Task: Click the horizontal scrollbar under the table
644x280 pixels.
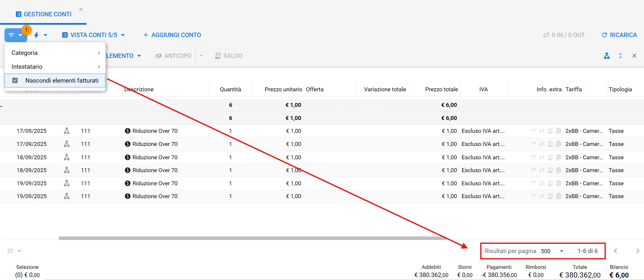Action: click(252, 238)
